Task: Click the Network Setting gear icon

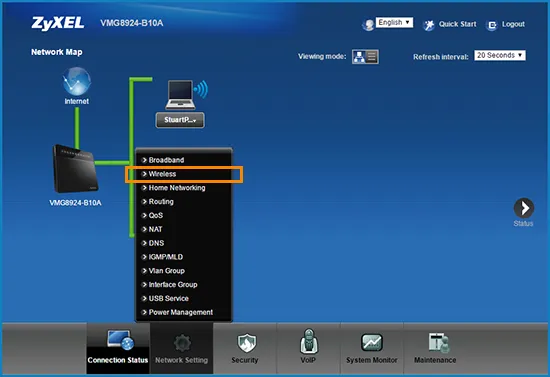Action: click(x=182, y=343)
